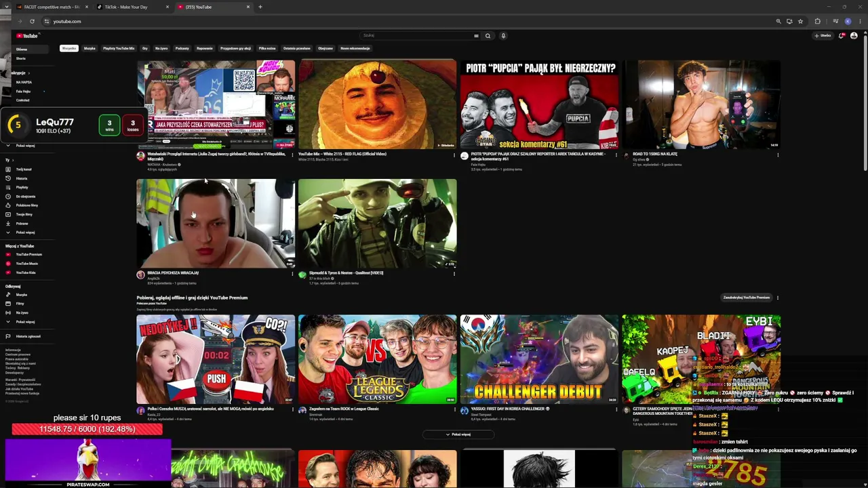Screen dimensions: 868x488
Task: Activate voice search microphone icon
Action: 503,36
